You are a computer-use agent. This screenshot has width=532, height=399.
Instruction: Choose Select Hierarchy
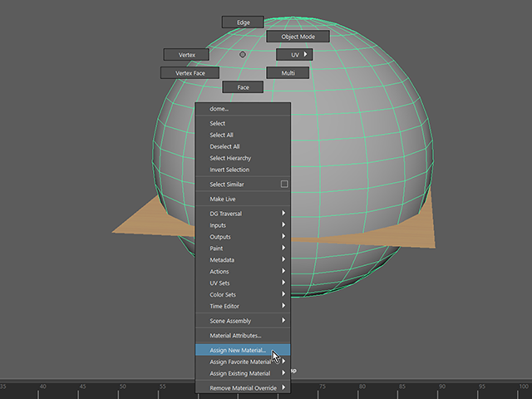(x=243, y=158)
